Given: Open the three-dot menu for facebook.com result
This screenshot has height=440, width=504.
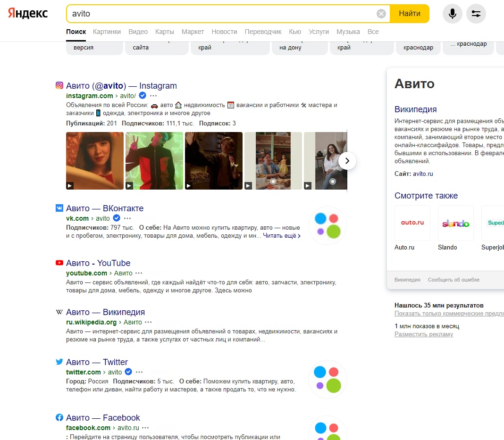Looking at the screenshot, I should click(x=145, y=428).
